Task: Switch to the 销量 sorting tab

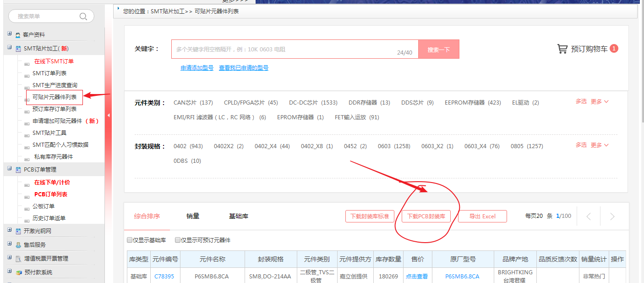Action: (193, 216)
